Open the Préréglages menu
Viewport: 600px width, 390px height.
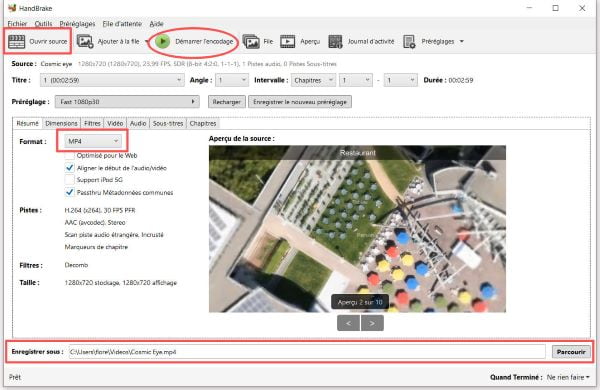click(x=77, y=24)
